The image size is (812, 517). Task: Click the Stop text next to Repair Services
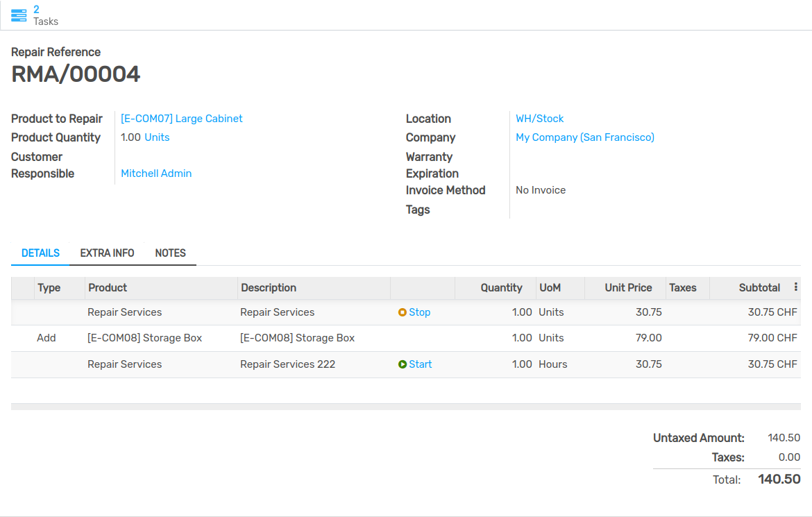[x=418, y=312]
